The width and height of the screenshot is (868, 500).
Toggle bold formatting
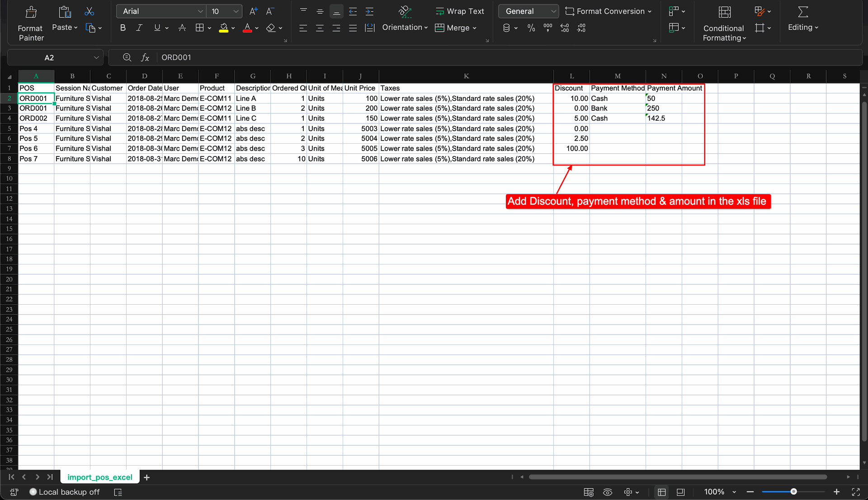pos(123,28)
